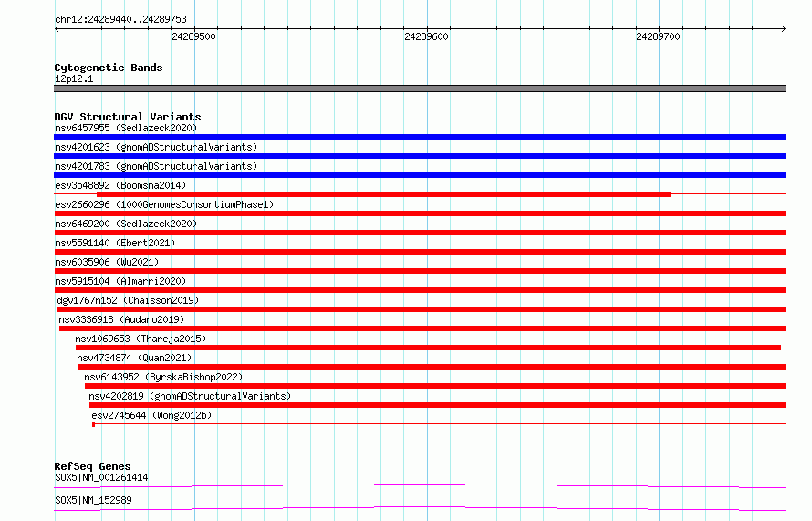Select the 12p12.1 cytogenetic band bar
This screenshot has height=521, width=812.
(420, 89)
